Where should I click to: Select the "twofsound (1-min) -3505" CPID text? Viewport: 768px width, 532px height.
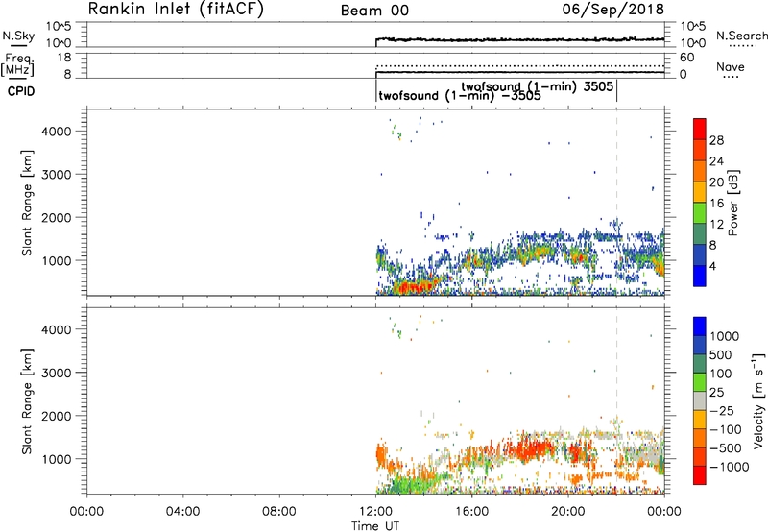[x=460, y=95]
